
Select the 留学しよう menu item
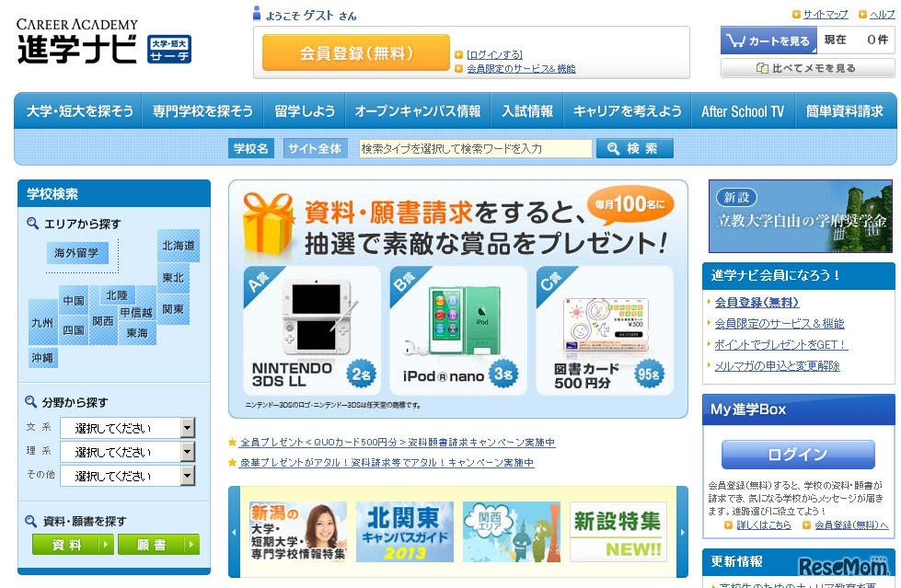click(304, 111)
